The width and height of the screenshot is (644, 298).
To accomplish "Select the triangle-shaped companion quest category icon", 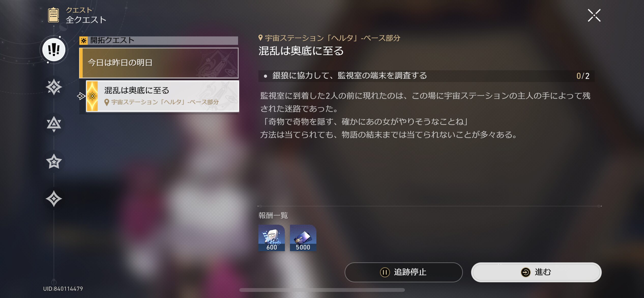I will pos(54,124).
